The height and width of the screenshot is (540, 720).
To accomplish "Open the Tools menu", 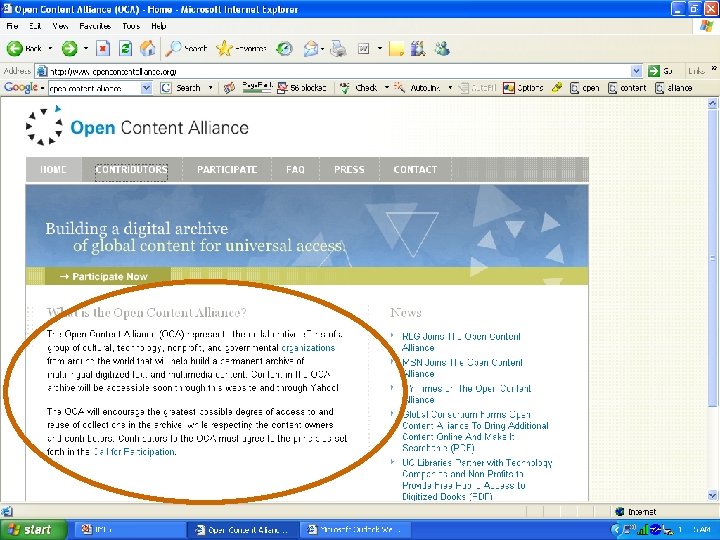I will coord(131,26).
